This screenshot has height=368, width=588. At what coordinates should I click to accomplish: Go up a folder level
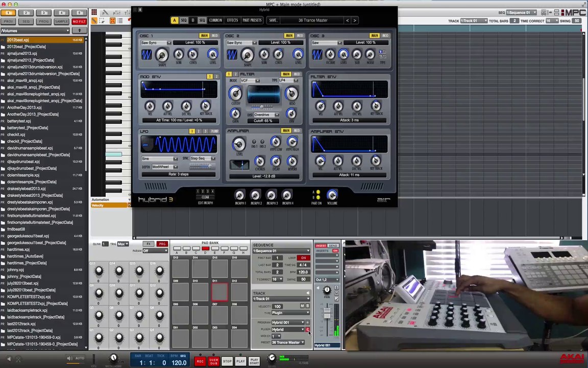click(79, 31)
